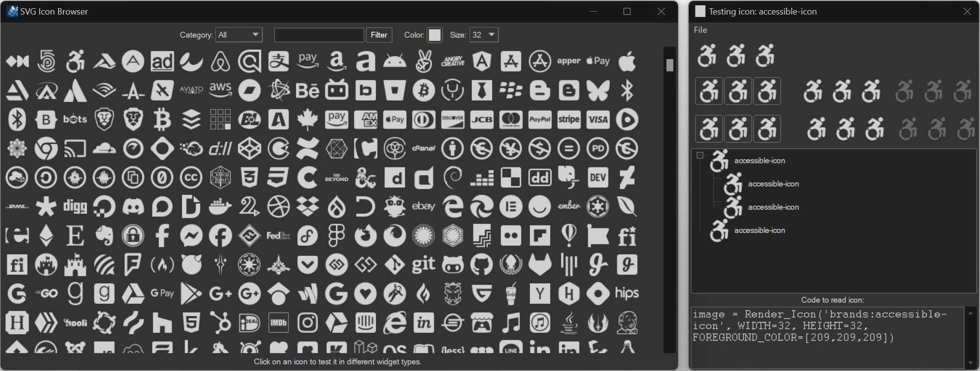Image resolution: width=980 pixels, height=371 pixels.
Task: Click the Apple logo icon
Action: (x=627, y=61)
